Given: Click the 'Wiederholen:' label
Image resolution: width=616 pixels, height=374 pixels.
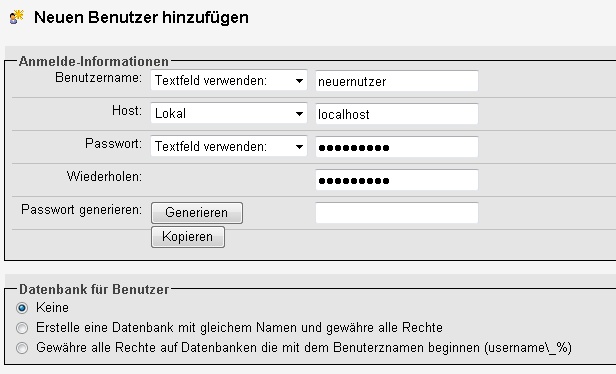Looking at the screenshot, I should click(x=104, y=176).
